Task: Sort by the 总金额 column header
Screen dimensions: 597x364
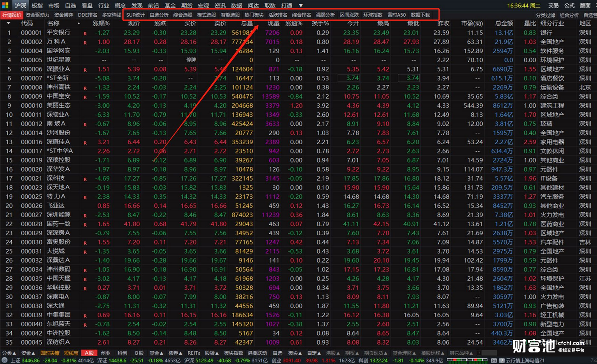Action: pyautogui.click(x=504, y=23)
